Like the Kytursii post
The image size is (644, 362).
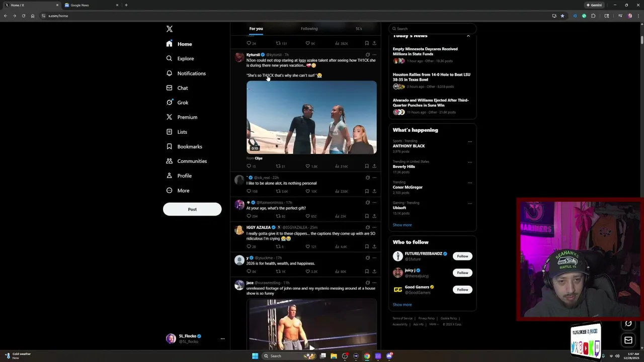[308, 166]
